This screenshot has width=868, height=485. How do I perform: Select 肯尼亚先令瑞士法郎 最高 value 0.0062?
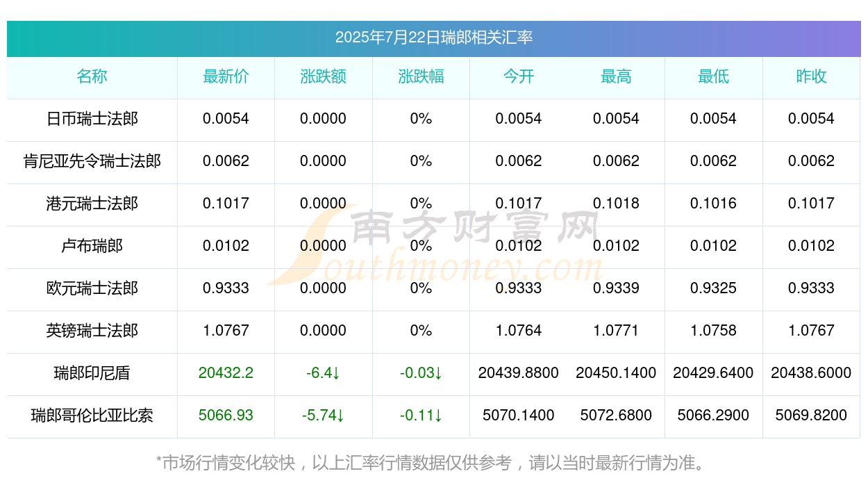pos(616,161)
